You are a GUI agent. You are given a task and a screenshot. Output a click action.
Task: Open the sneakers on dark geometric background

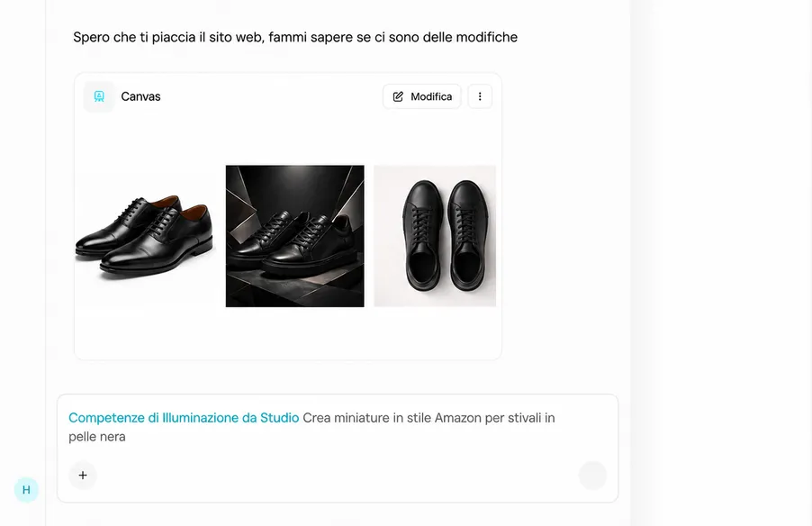(295, 236)
